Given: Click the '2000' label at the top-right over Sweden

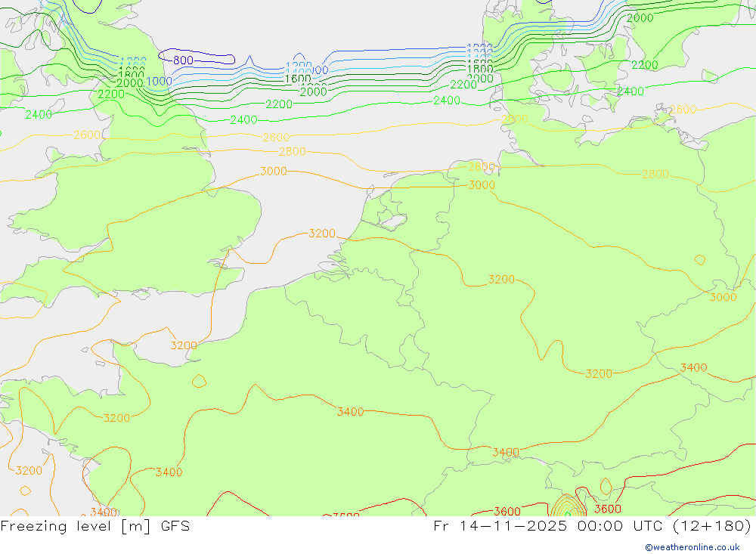Looking at the screenshot, I should click(640, 18).
